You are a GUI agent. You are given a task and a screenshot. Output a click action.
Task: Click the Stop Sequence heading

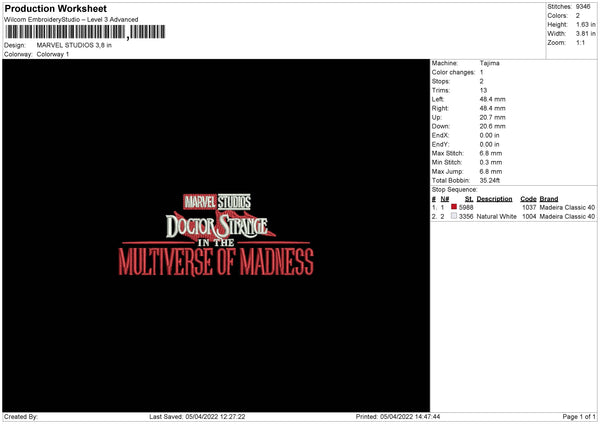coord(455,190)
